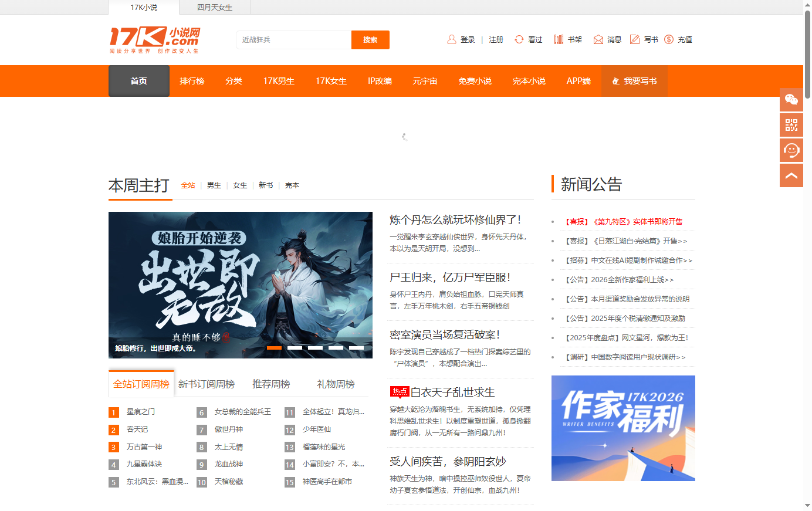Open rank 12 book 少年医仙
812x511 pixels.
click(317, 429)
